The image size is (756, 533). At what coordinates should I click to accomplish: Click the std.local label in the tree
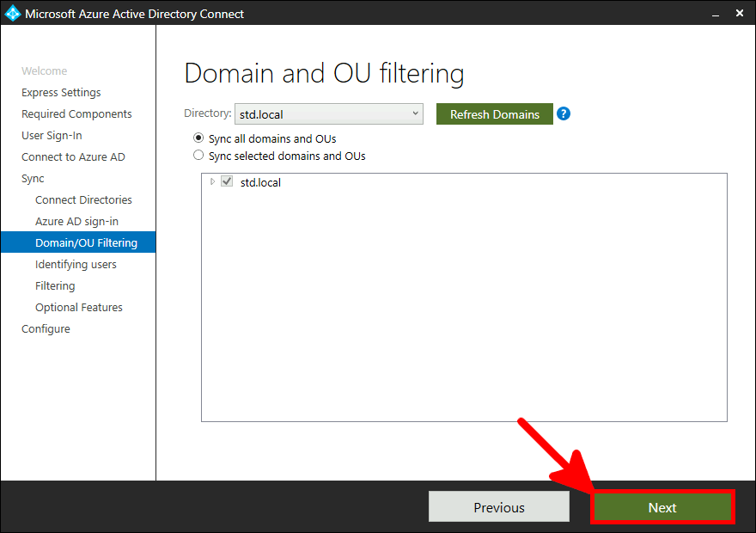point(260,181)
